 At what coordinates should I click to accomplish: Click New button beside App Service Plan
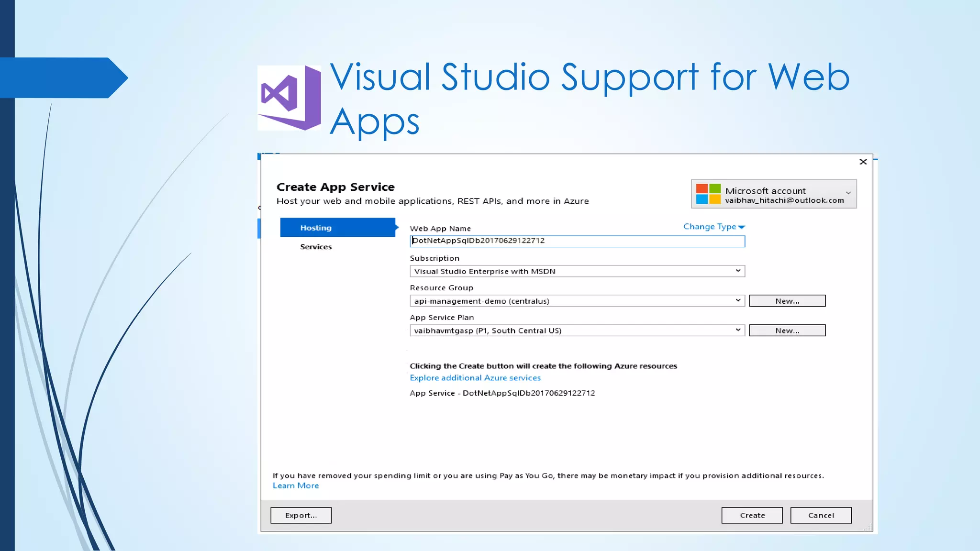[787, 331]
